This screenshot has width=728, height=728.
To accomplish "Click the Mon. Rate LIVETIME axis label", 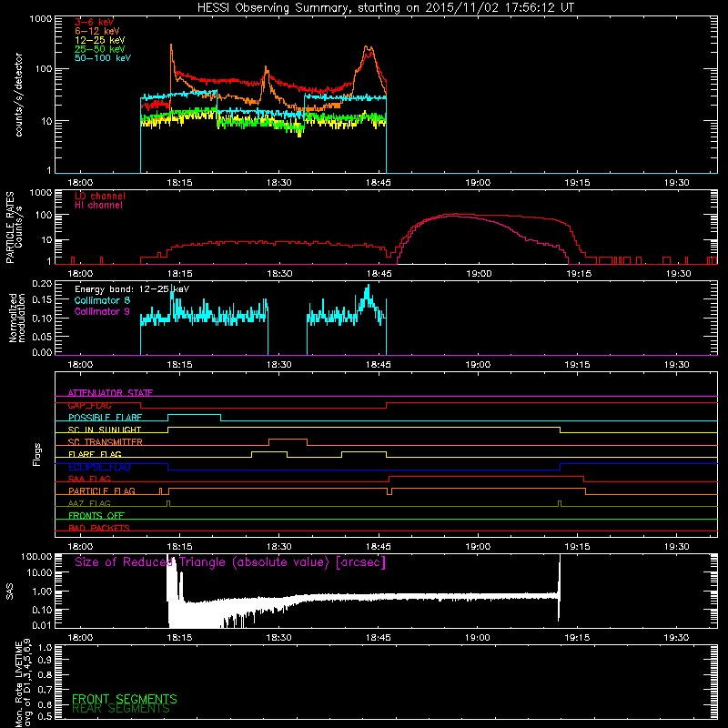I will tap(24, 682).
